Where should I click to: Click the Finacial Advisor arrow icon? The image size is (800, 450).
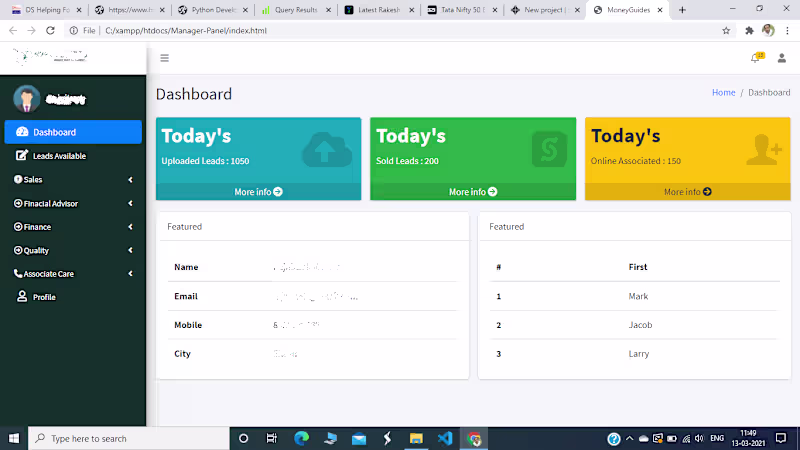pyautogui.click(x=18, y=203)
